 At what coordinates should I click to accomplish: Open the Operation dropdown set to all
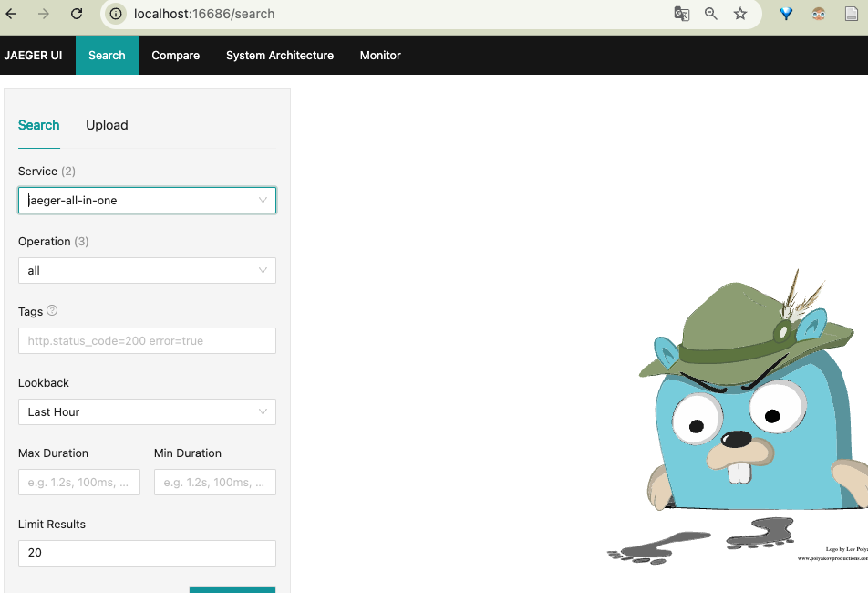(148, 271)
